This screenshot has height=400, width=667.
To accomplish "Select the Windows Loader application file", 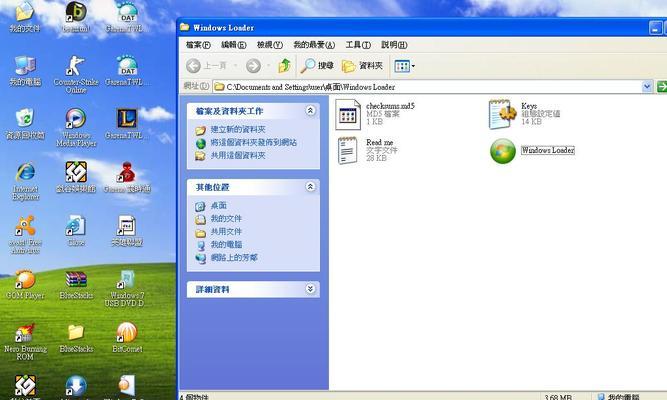I will (532, 150).
